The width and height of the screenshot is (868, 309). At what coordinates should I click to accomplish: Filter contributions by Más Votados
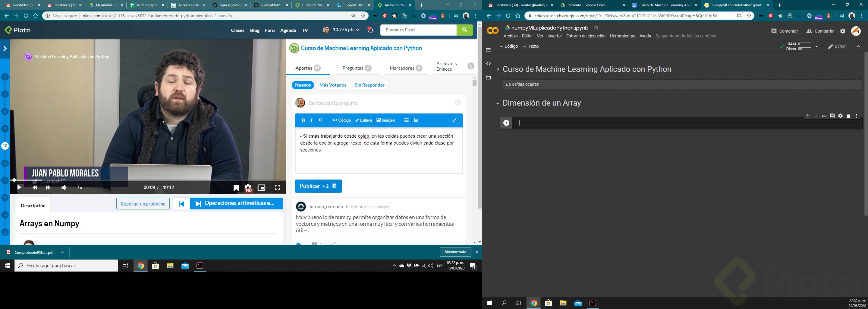332,85
